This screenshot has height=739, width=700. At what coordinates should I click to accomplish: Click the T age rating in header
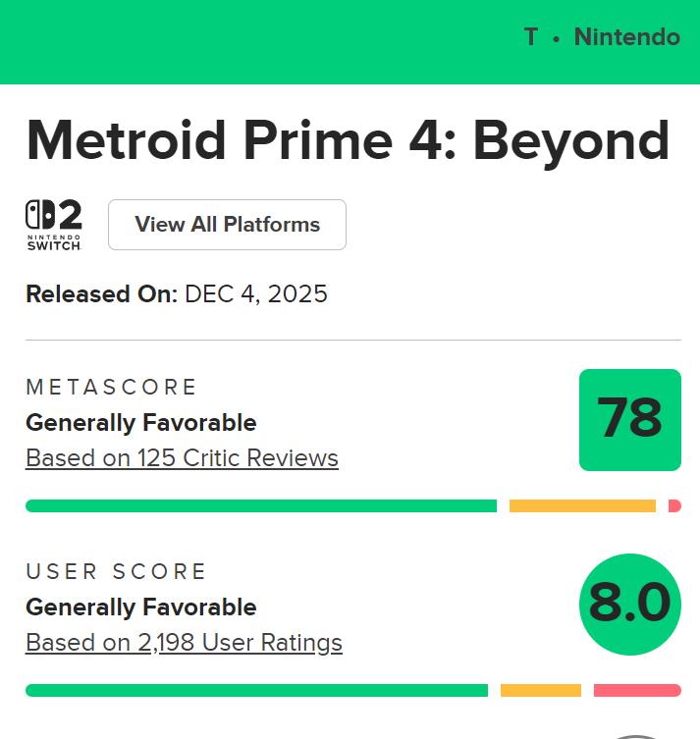(x=531, y=37)
